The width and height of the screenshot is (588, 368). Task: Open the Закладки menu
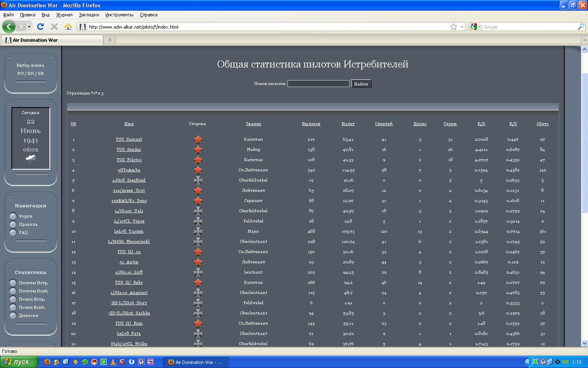click(x=89, y=15)
